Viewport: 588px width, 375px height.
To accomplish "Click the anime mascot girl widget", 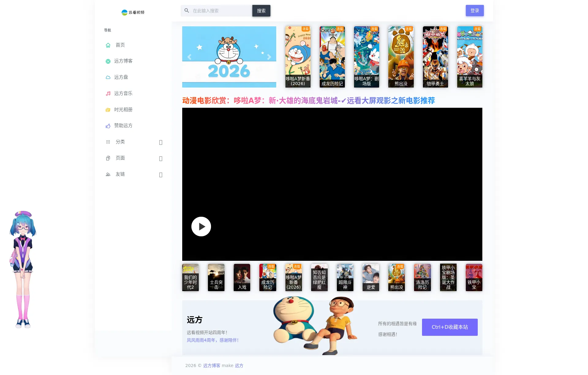I will (x=23, y=269).
